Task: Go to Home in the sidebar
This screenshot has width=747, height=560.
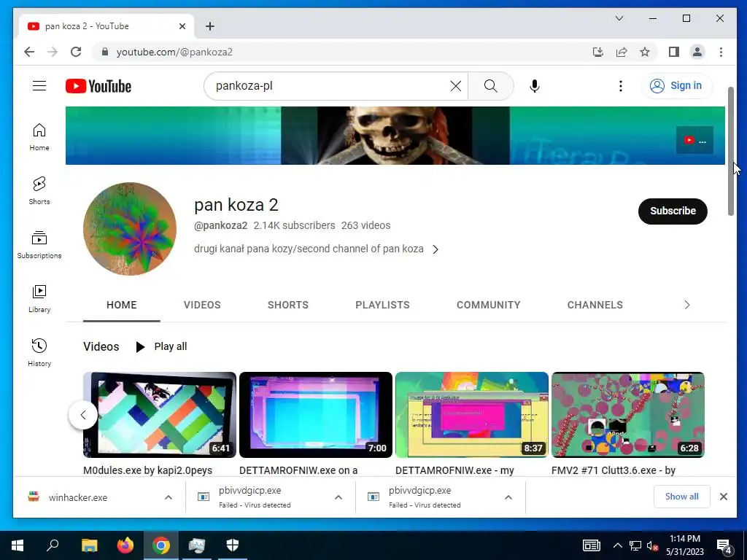Action: [39, 137]
